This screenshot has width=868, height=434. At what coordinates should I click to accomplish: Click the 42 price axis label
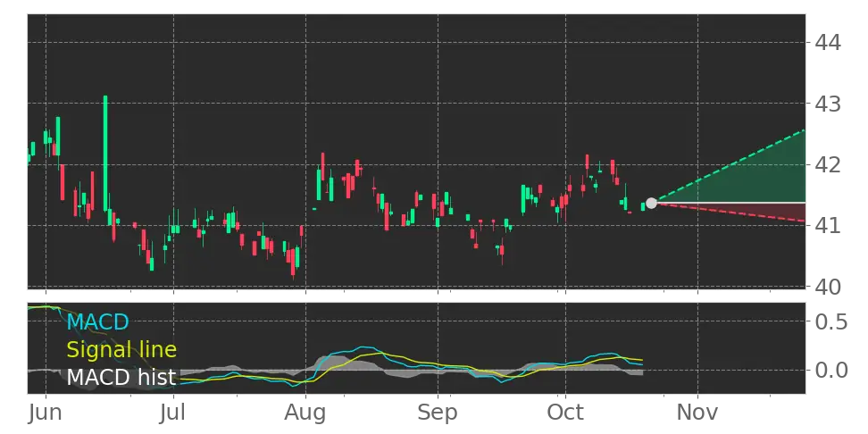828,164
